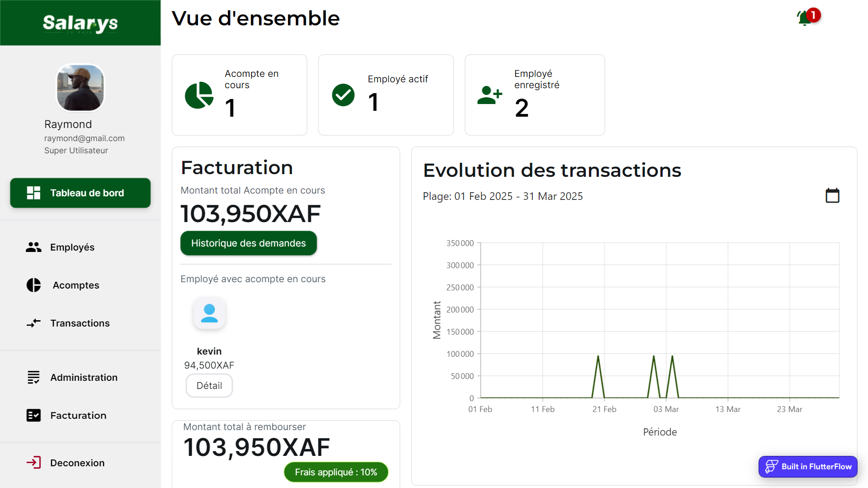
Task: Select Administration in the sidebar
Action: coord(84,378)
